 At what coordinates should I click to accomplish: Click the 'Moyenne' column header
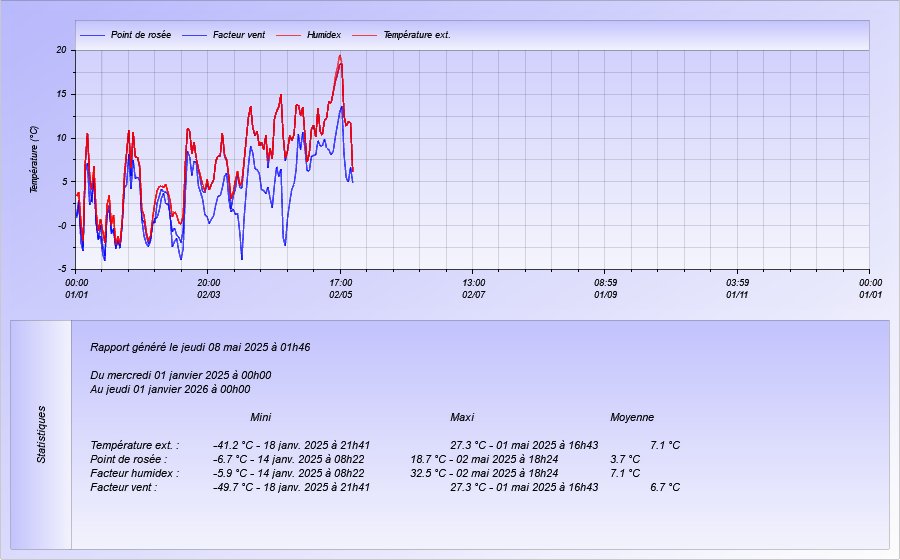(x=632, y=418)
